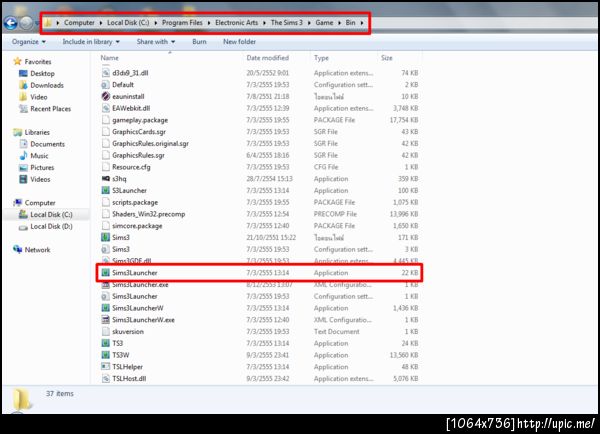
Task: Go to Game breadcrumb in address bar
Action: pyautogui.click(x=324, y=23)
